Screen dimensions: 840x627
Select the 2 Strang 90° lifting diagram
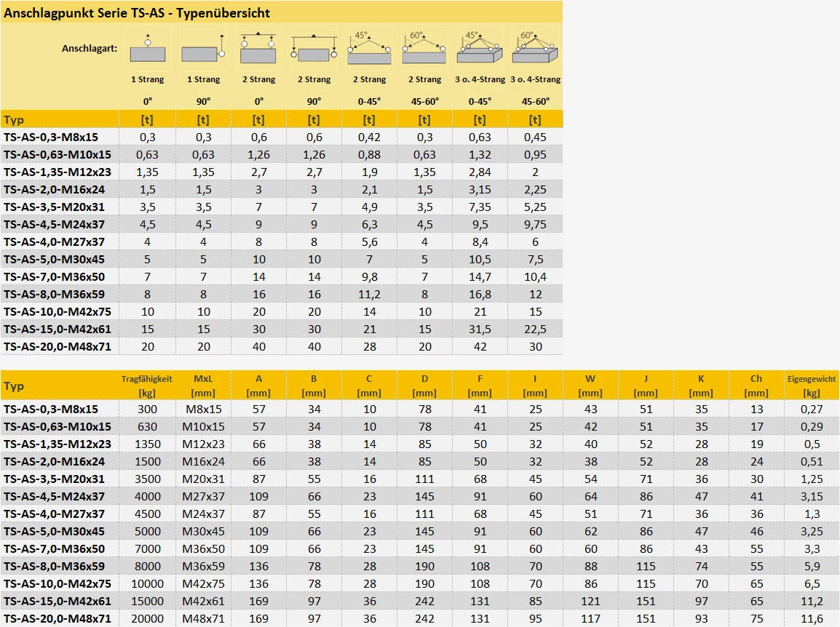click(314, 49)
